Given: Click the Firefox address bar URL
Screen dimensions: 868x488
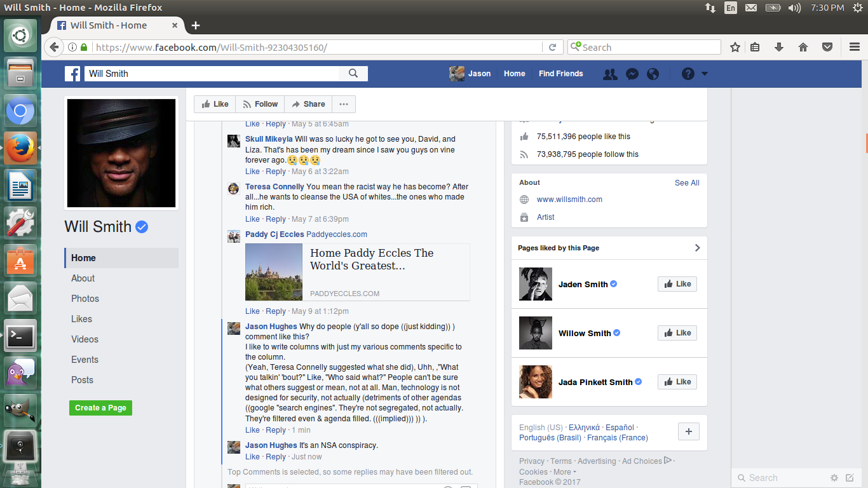Looking at the screenshot, I should 318,47.
